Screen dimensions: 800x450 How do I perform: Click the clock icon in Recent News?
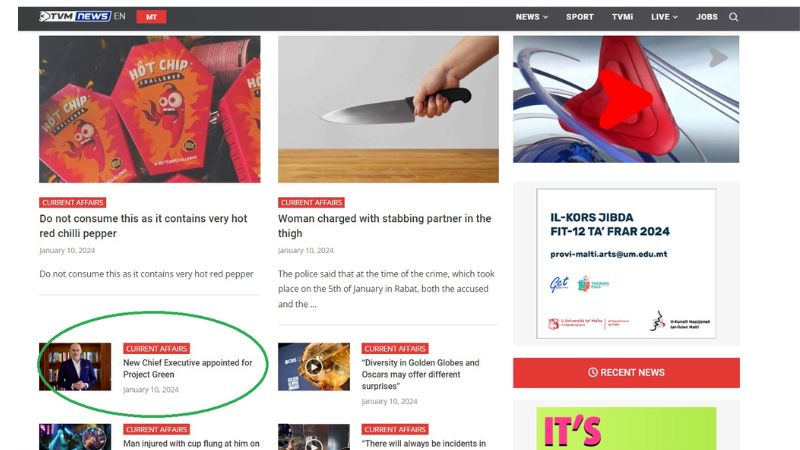(x=592, y=372)
